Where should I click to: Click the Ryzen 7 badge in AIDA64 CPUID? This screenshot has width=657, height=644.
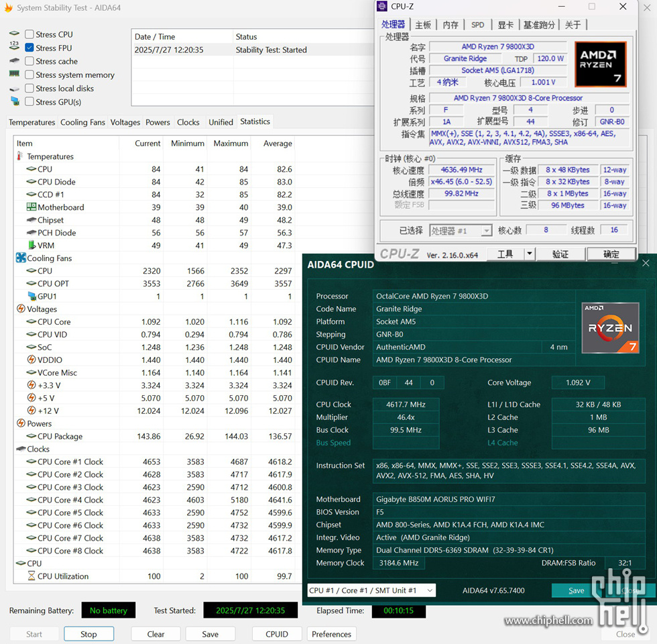(x=610, y=328)
